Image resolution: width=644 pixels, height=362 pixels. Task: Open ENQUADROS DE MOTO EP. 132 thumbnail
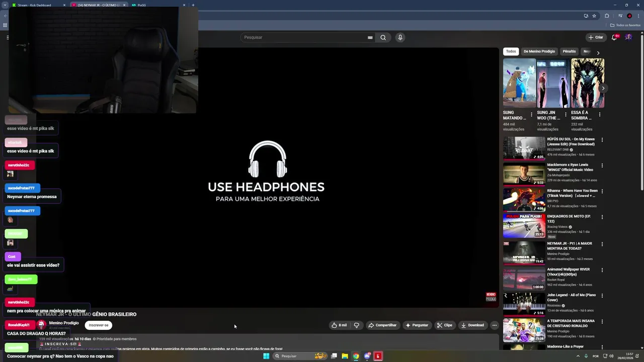(x=524, y=225)
